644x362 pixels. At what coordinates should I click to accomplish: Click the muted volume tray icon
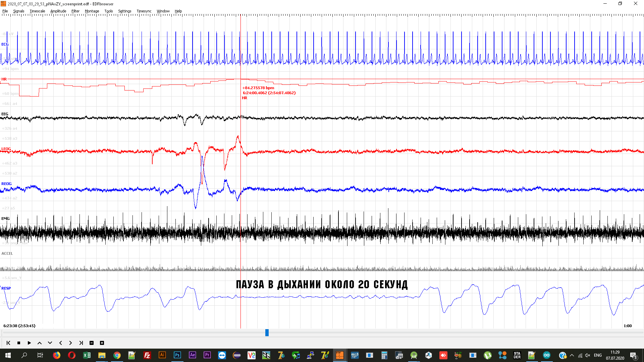tap(588, 355)
